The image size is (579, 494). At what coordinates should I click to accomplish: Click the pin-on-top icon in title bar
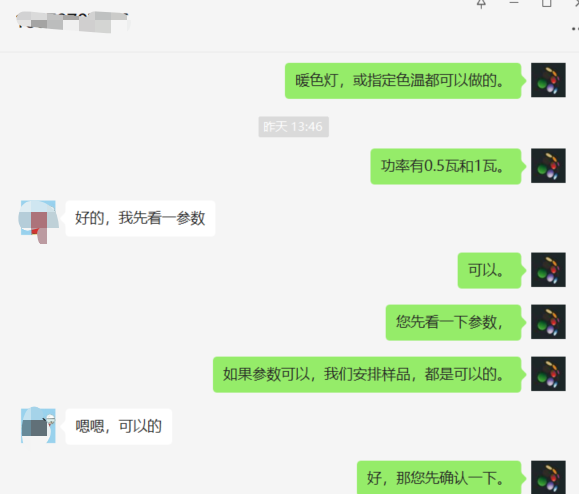click(x=481, y=4)
